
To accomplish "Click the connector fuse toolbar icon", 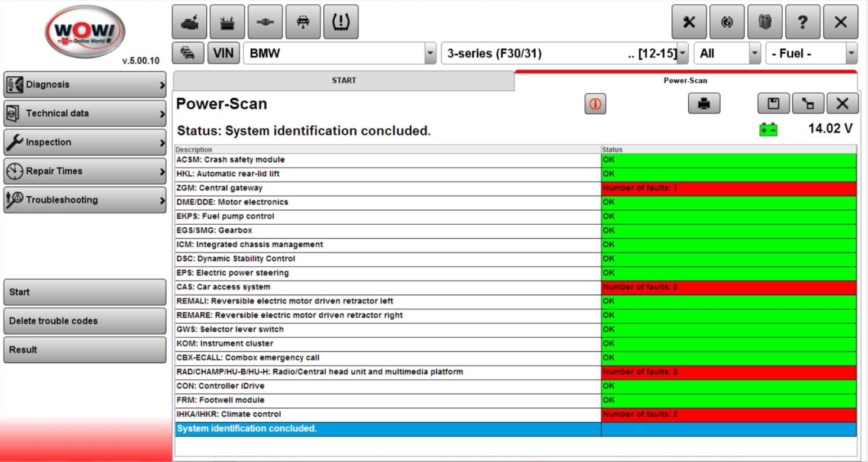I will click(265, 22).
